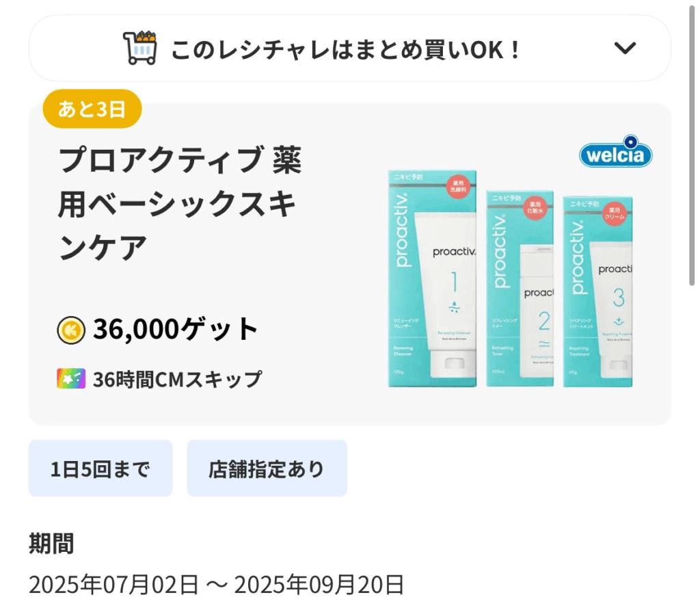
Task: Click the 36,000ゲット reward text
Action: click(x=176, y=330)
